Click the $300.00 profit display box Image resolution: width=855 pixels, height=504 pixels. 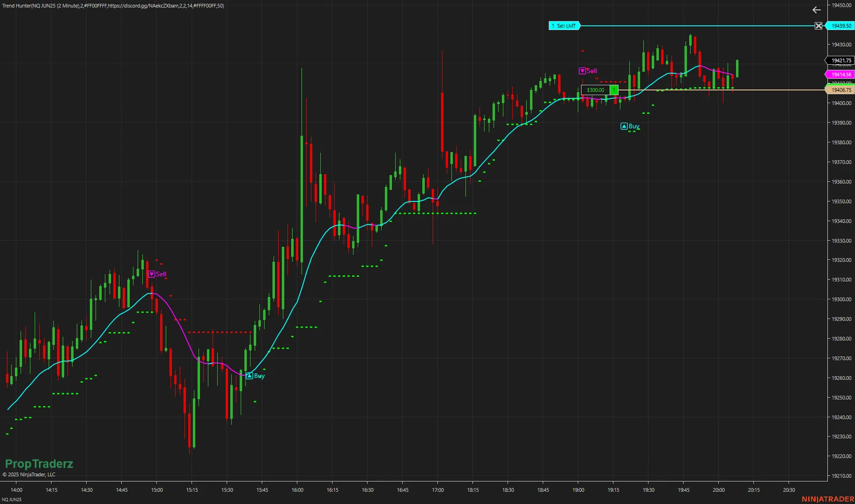pos(595,90)
